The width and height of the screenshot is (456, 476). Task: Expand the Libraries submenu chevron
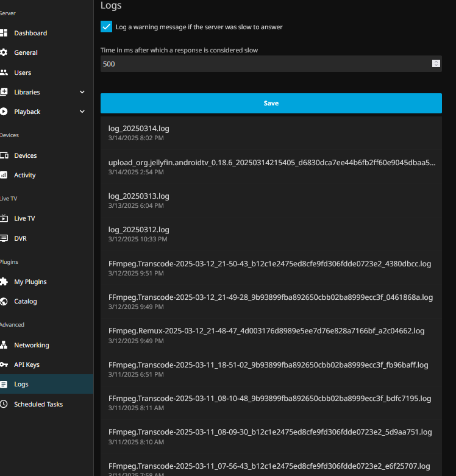(82, 92)
